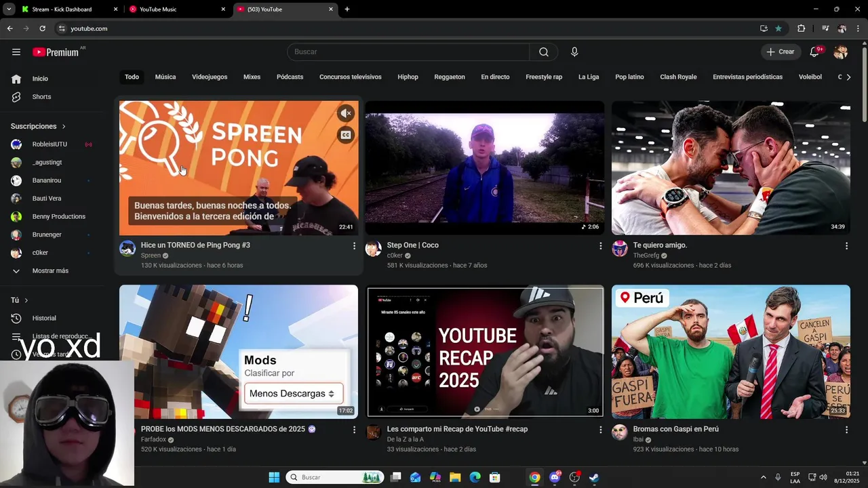Click the Windows Start button
The width and height of the screenshot is (868, 488).
coord(274,477)
